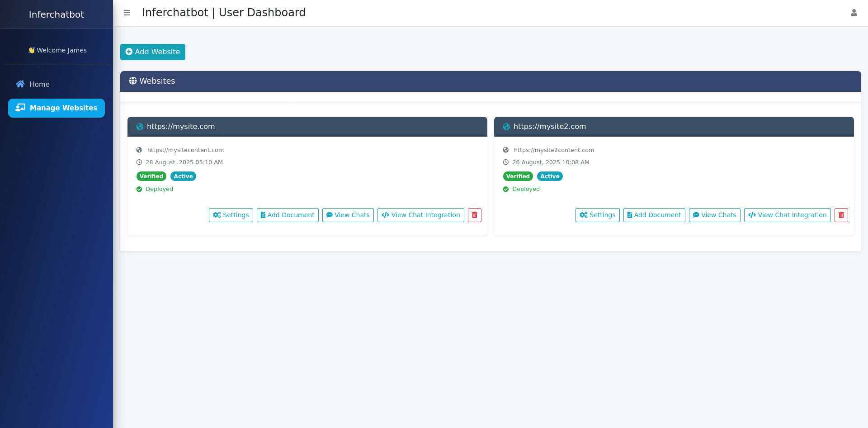Screen dimensions: 868x428
Task: Click the globe icon in Websites panel header
Action: tap(132, 81)
